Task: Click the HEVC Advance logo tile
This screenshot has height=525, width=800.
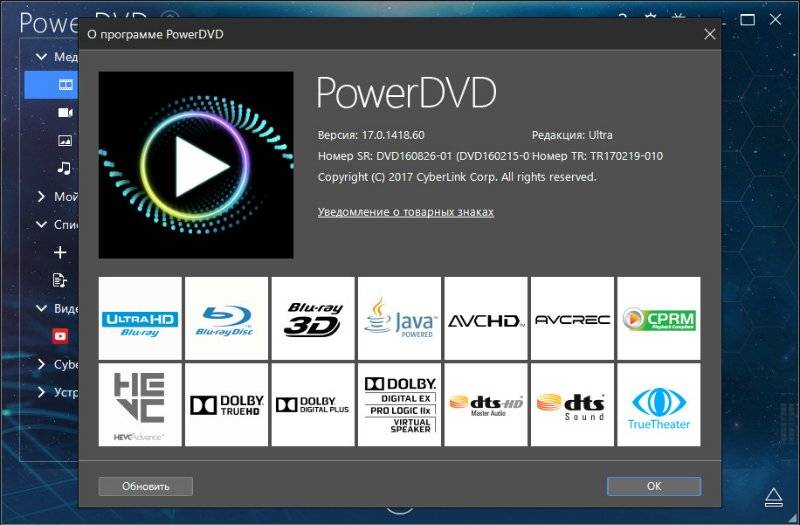Action: tap(140, 405)
